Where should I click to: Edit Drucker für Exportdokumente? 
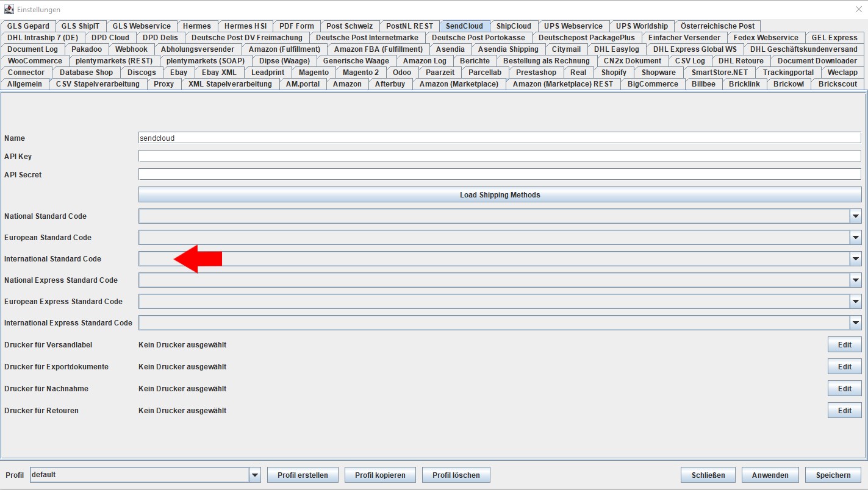coord(844,367)
